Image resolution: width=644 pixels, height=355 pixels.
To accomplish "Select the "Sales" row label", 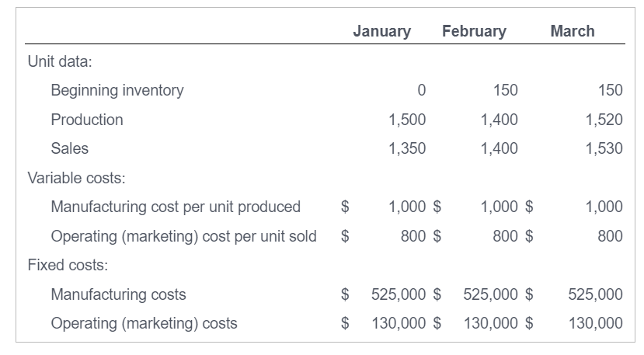I will point(70,148).
